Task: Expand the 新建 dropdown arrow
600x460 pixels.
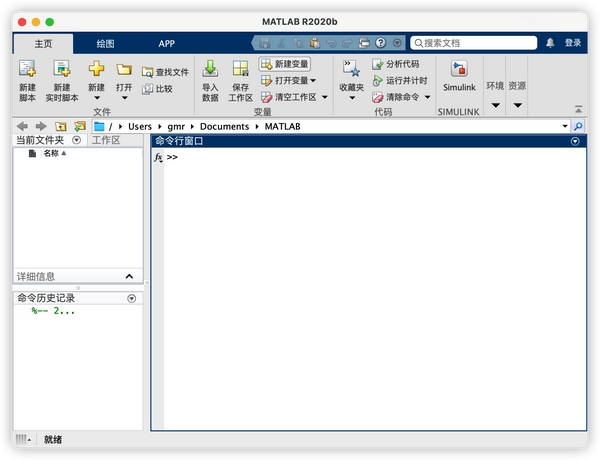Action: pyautogui.click(x=97, y=98)
